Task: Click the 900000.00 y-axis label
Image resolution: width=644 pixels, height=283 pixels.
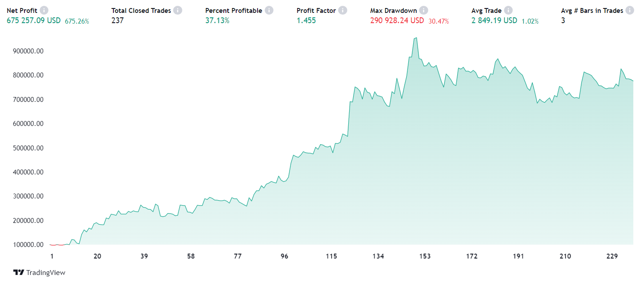Action: (x=28, y=51)
